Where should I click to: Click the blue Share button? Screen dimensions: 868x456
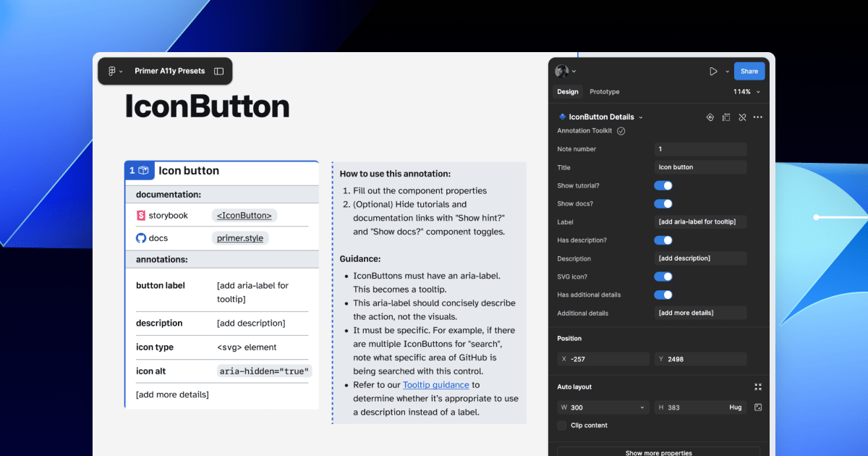[749, 71]
